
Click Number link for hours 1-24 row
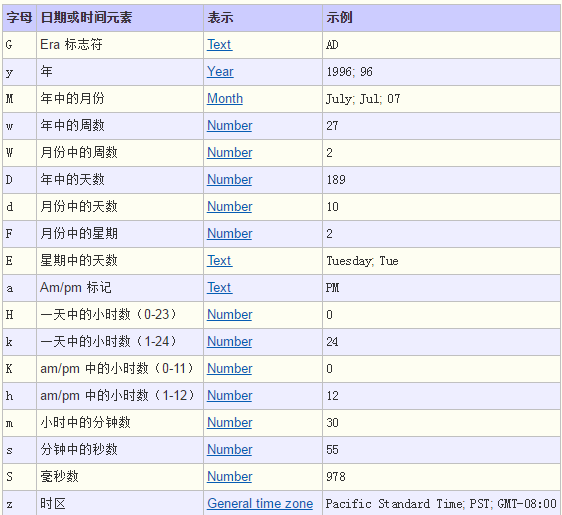pos(230,342)
